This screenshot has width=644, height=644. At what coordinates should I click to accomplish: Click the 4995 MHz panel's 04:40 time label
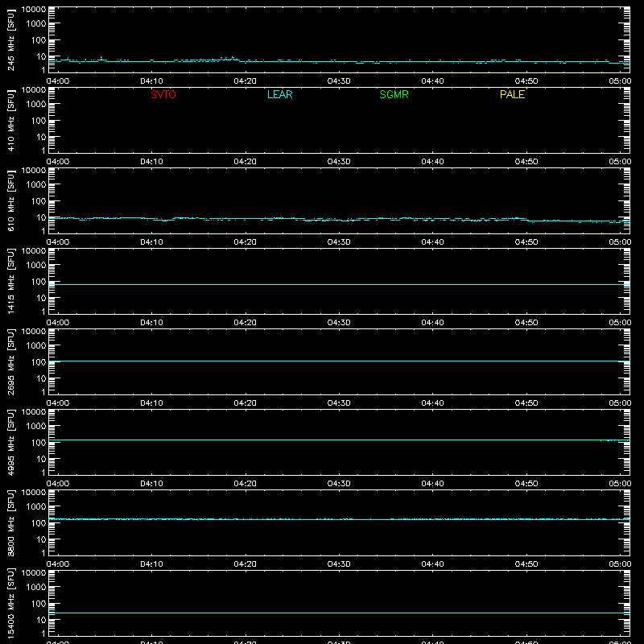(432, 484)
